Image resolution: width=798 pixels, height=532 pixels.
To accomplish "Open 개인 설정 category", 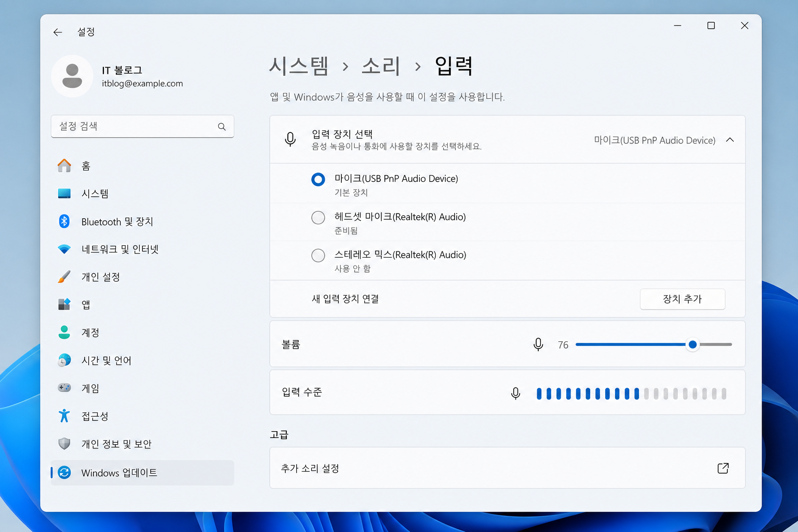I will [x=142, y=277].
